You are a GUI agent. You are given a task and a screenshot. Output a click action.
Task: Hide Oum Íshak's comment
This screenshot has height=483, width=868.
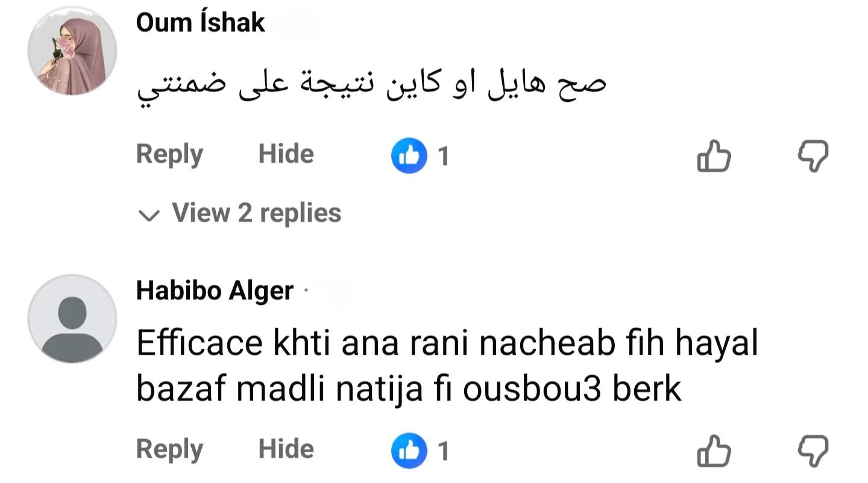click(x=286, y=155)
